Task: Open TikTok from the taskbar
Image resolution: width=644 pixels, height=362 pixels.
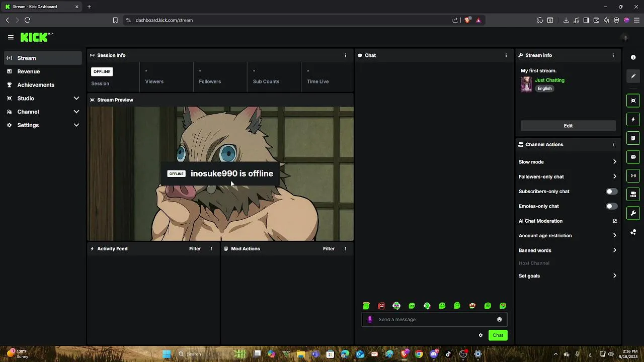Action: pos(448,354)
